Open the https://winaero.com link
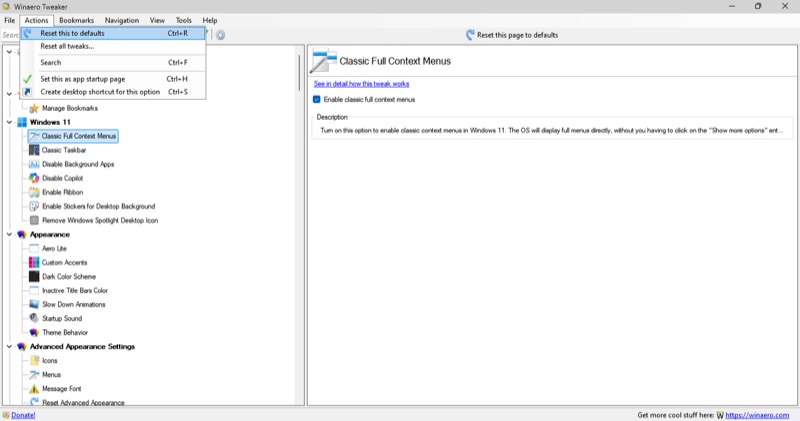The image size is (800, 421). tap(757, 415)
